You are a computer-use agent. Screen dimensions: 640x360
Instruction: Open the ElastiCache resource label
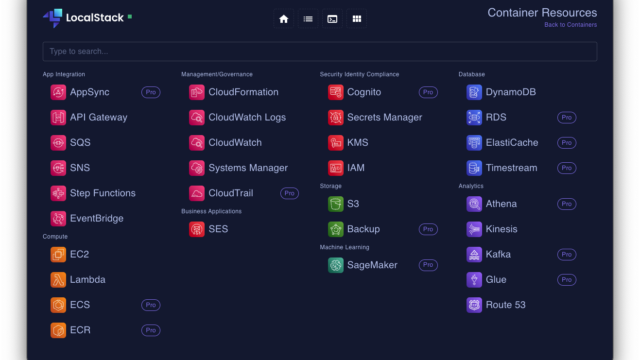tap(512, 143)
